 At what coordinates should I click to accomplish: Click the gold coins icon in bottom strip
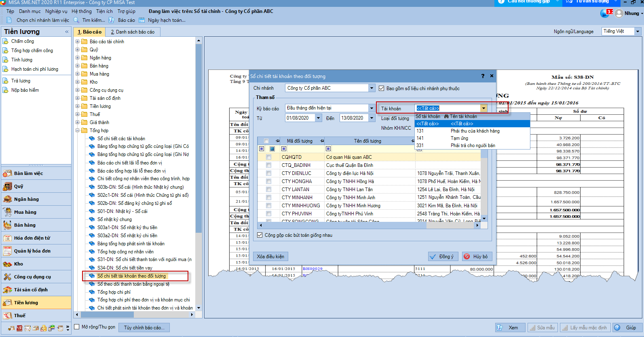(x=44, y=328)
